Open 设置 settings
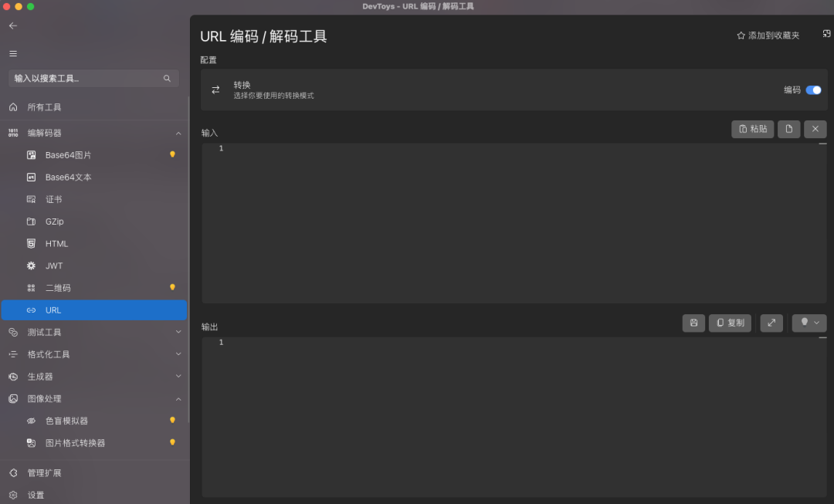Viewport: 834px width, 504px height. point(94,496)
